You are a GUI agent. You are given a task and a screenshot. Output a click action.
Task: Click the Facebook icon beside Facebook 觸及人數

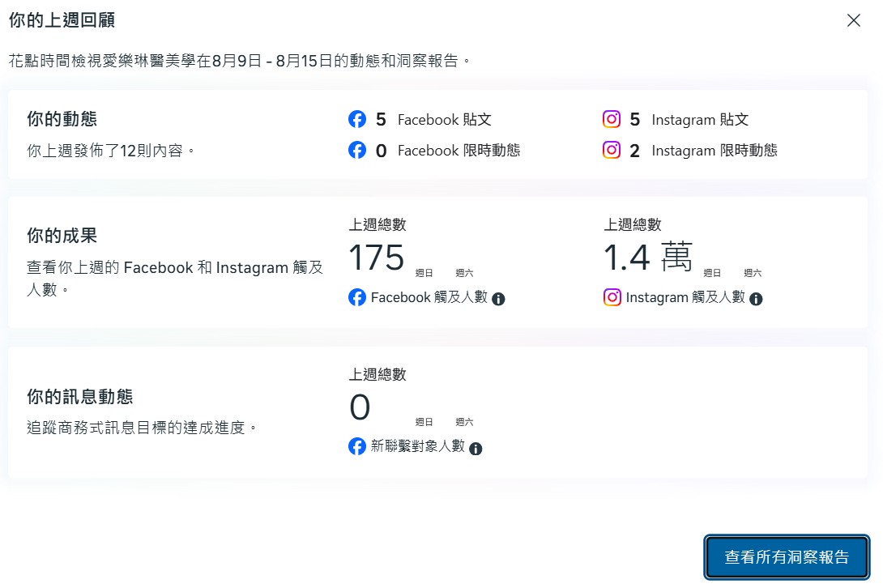pyautogui.click(x=357, y=297)
